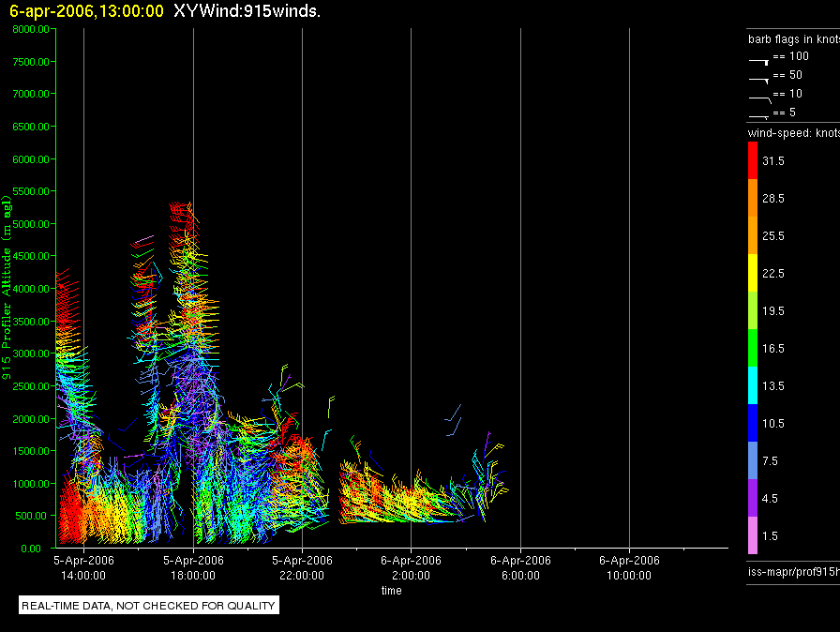Select the 5-knot barb legend symbol

(759, 115)
